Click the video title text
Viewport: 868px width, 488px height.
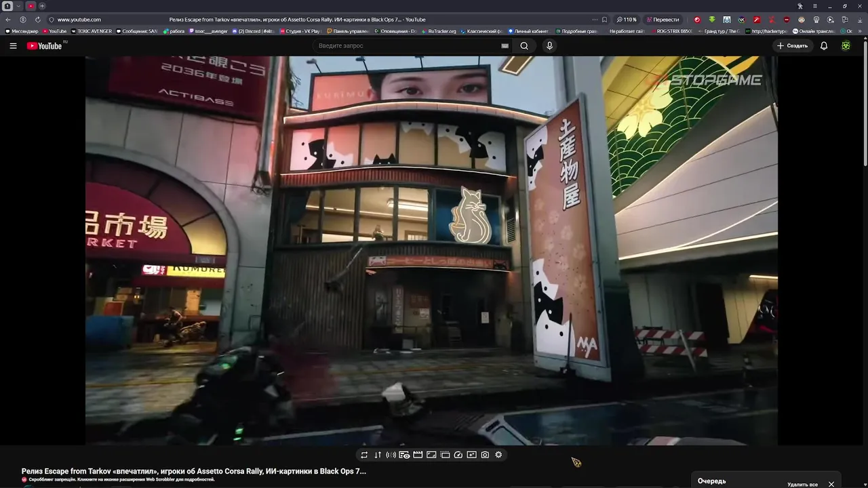194,471
